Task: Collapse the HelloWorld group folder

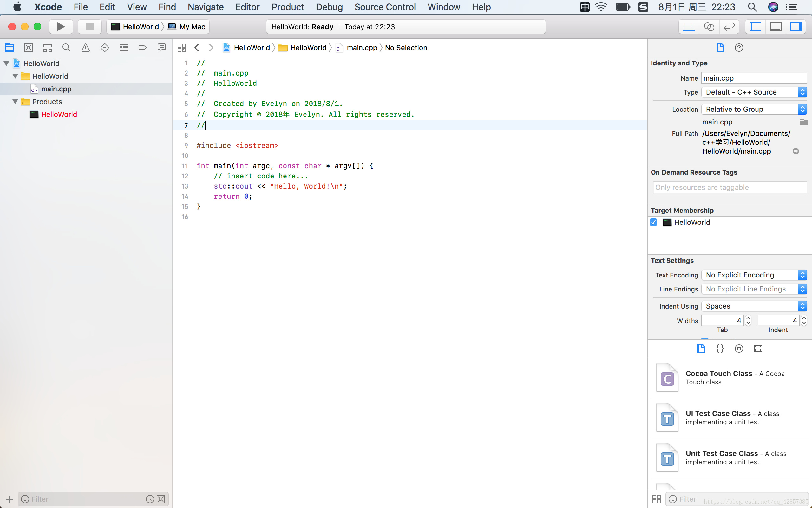Action: coord(15,76)
